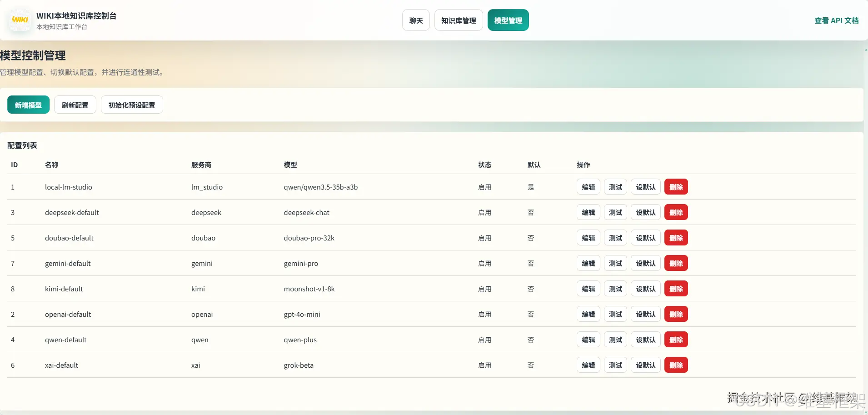
Task: Click the 刷新配置 button
Action: (75, 105)
